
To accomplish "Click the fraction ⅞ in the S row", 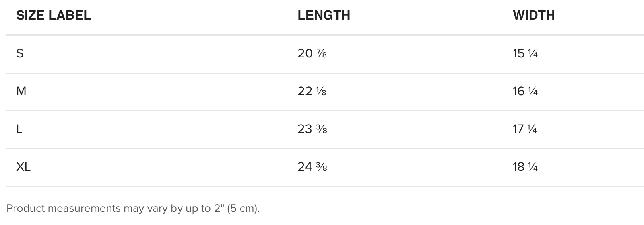I will pos(322,53).
